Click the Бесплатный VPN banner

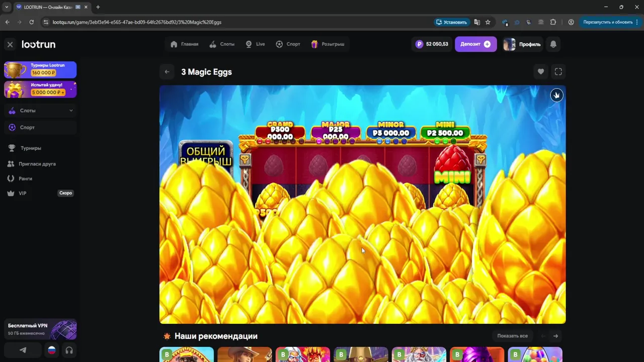coord(40,330)
